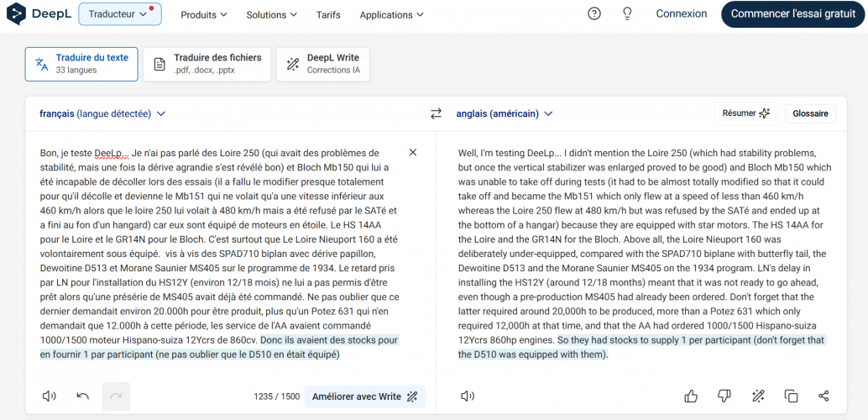The width and height of the screenshot is (868, 420).
Task: Click the magic wand icon under the translation
Action: tap(758, 396)
